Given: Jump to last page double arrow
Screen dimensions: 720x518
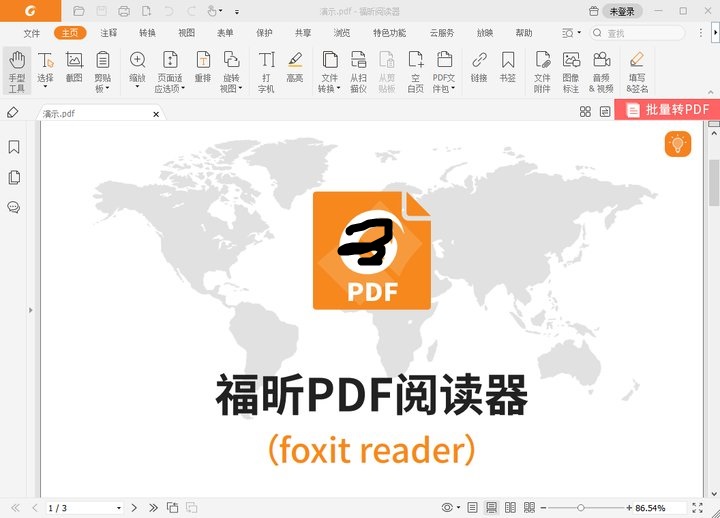Looking at the screenshot, I should pyautogui.click(x=153, y=507).
